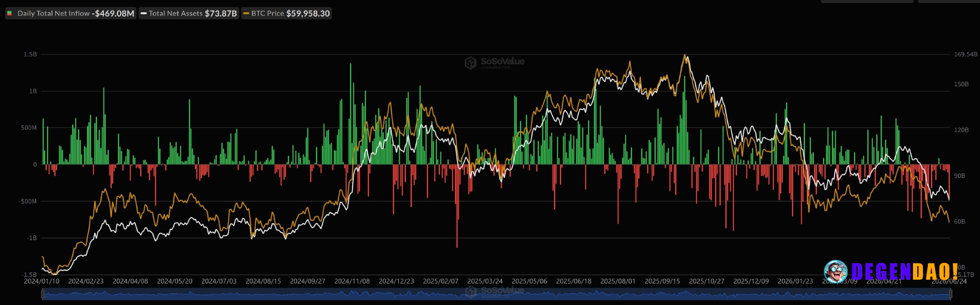Click the 2024/07/03 date label
This screenshot has height=305, width=980.
pyautogui.click(x=219, y=281)
